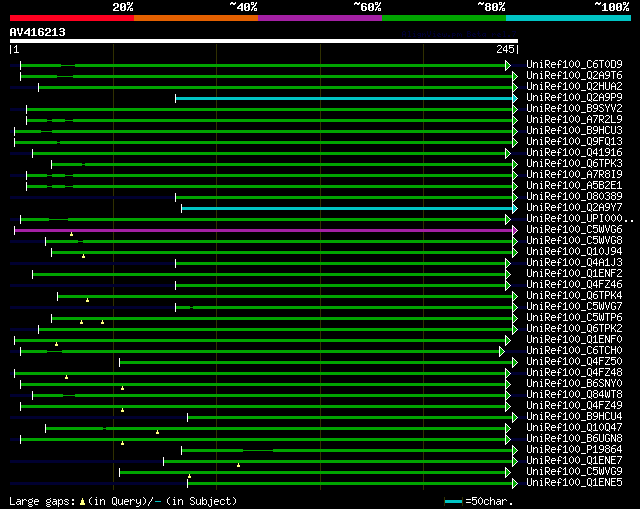Click the magenta C5WVG6 alignment bar
The width and height of the screenshot is (640, 509).
pyautogui.click(x=264, y=231)
